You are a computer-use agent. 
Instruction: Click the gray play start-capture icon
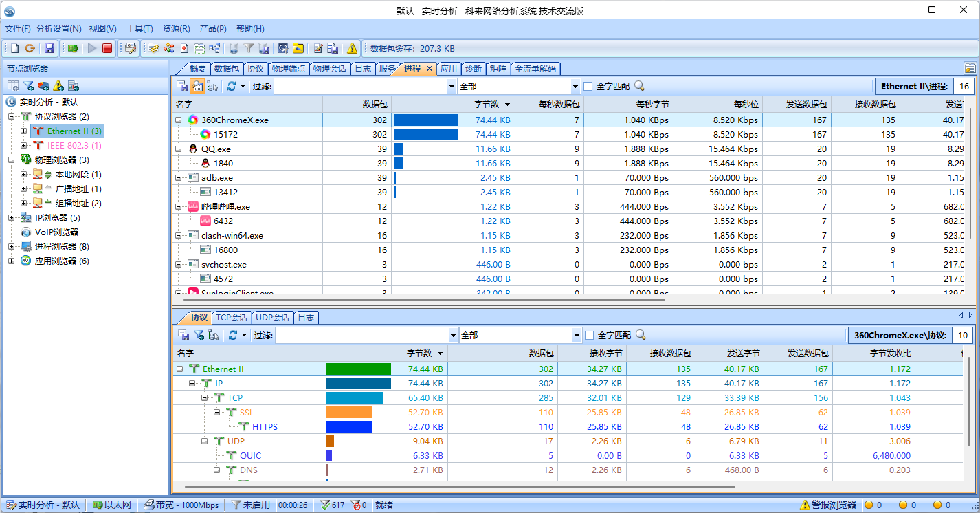tap(92, 48)
